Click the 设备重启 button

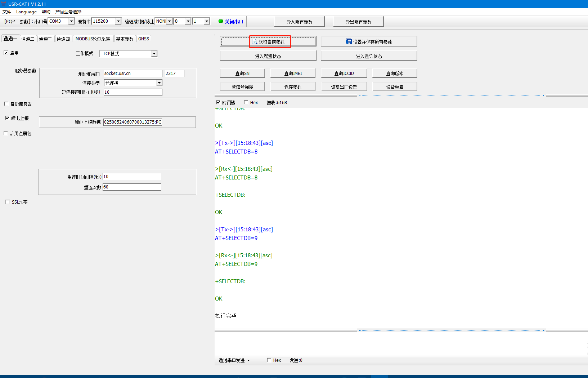pos(395,87)
